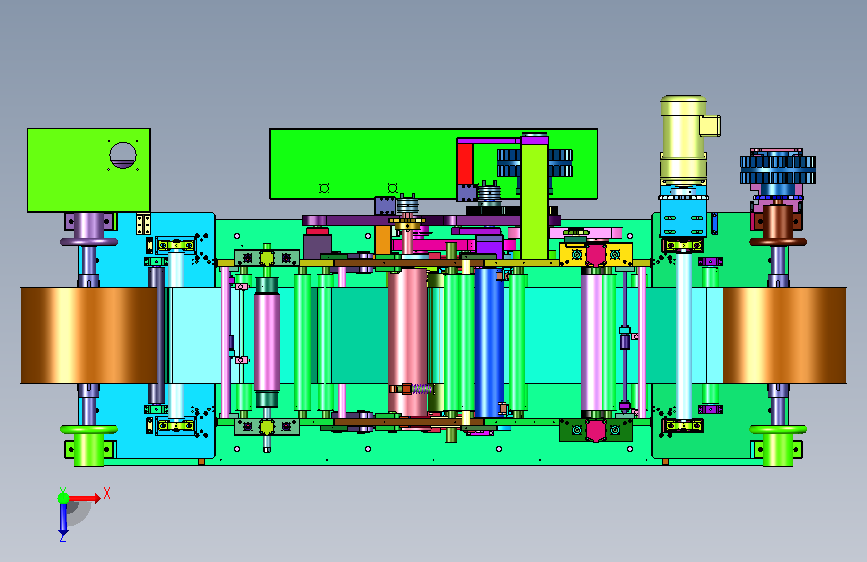This screenshot has height=562, width=867.
Task: Pick the yellow bearing block with pink center
Action: click(596, 254)
